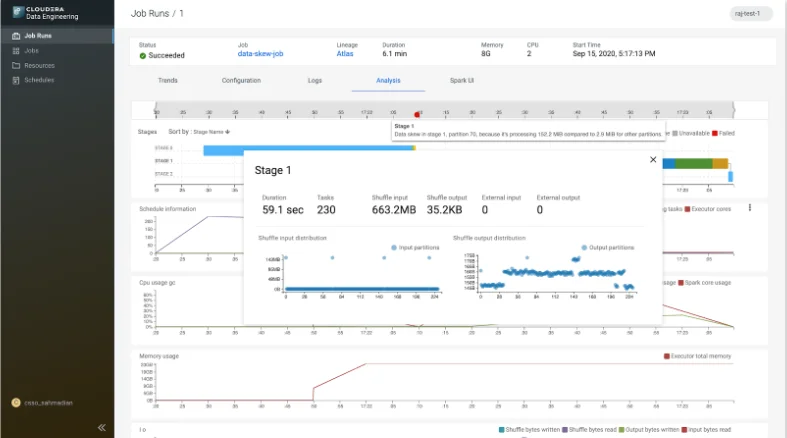
Task: Click the green Succeeded status icon
Action: tap(143, 56)
